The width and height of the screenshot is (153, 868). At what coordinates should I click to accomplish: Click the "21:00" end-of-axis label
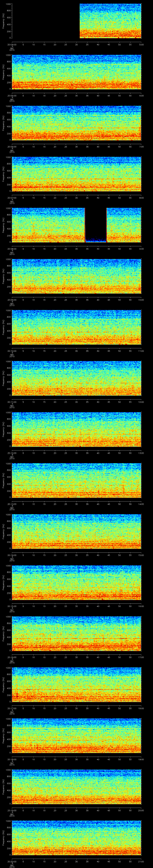pos(141,861)
